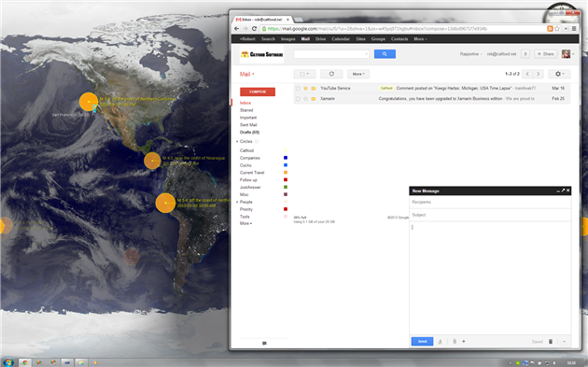588x367 pixels.
Task: Open the settings gear menu
Action: (x=559, y=74)
